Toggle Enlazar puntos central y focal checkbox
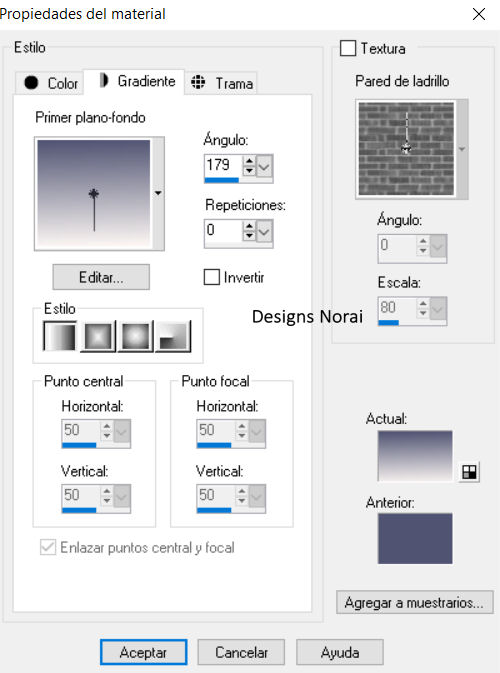Screen dimensions: 500x673 (x=48, y=547)
